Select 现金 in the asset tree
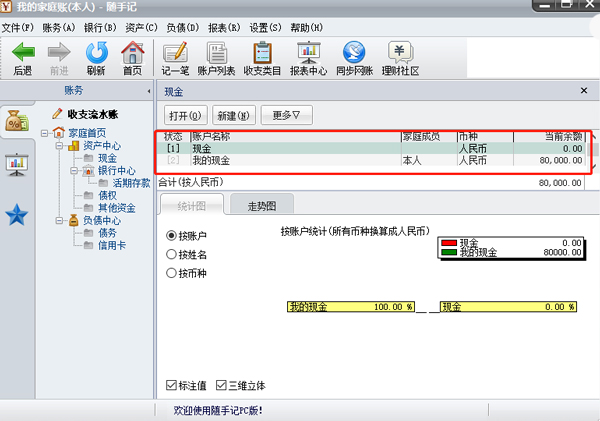Viewport: 600px width, 421px height. [x=107, y=158]
